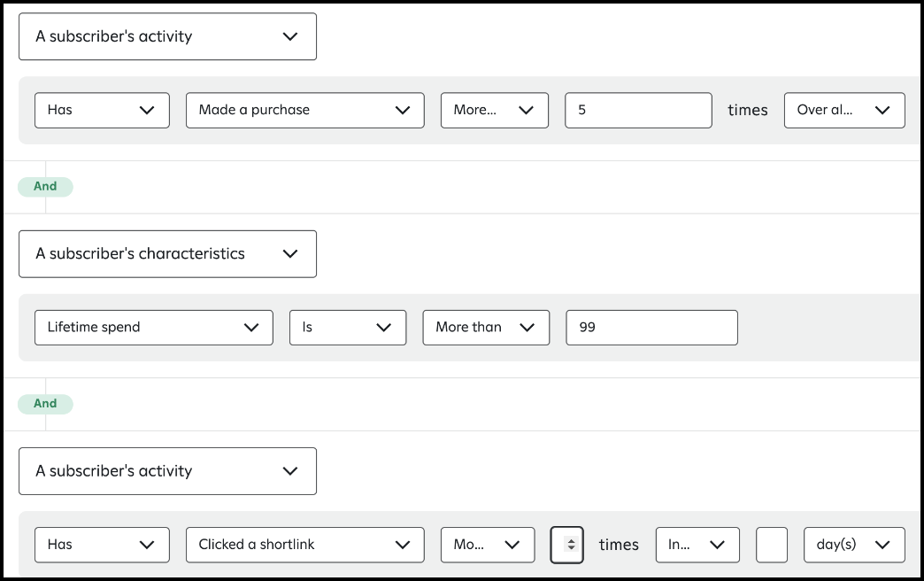924x581 pixels.
Task: Expand the 'Lifetime spend' dropdown
Action: coord(154,328)
